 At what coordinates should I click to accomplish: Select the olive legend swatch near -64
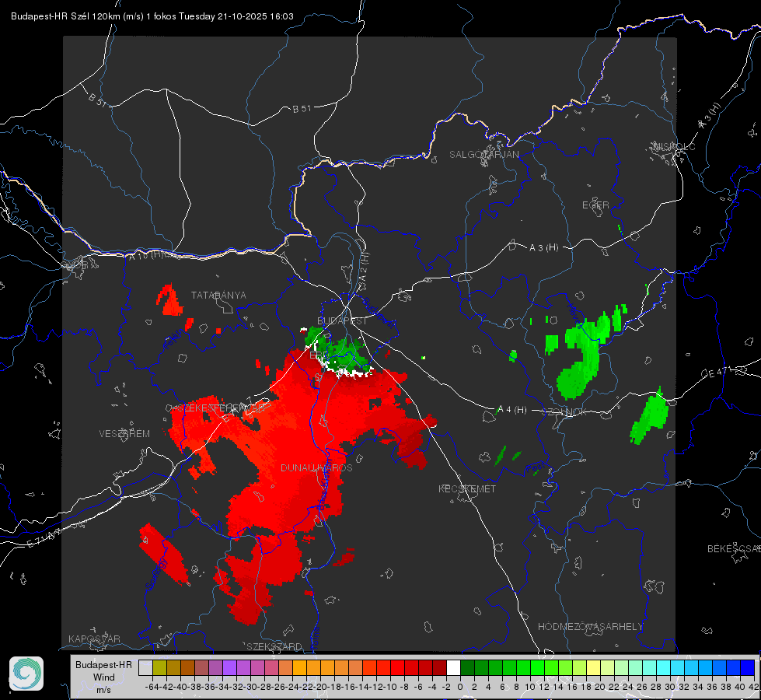point(159,668)
